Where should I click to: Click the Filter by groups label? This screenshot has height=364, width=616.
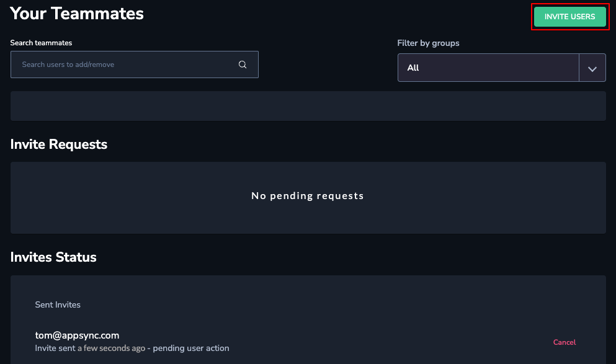(428, 43)
